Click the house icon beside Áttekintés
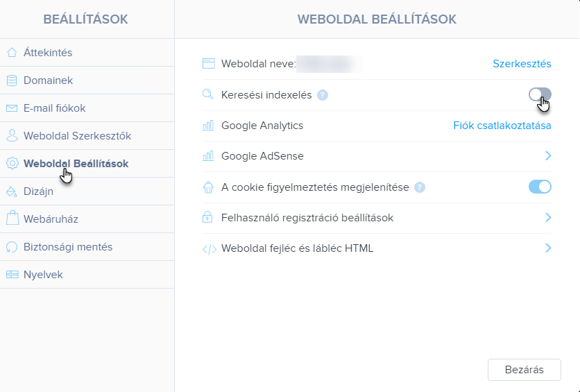This screenshot has width=580, height=392. pos(12,53)
